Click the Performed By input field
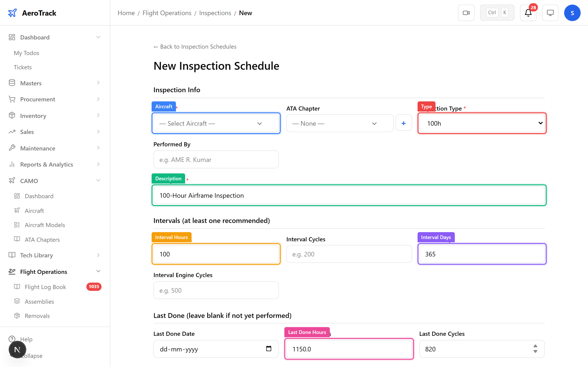This screenshot has width=588, height=367. [216, 159]
